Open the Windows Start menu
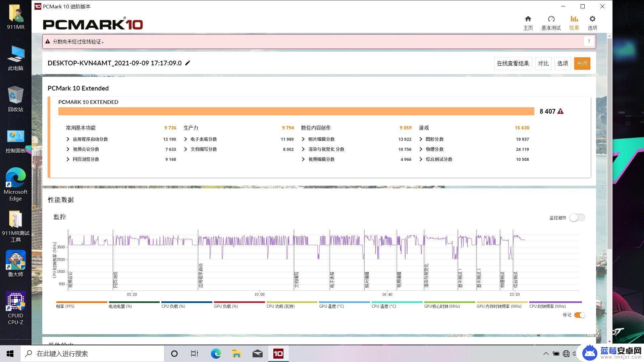 (x=10, y=354)
